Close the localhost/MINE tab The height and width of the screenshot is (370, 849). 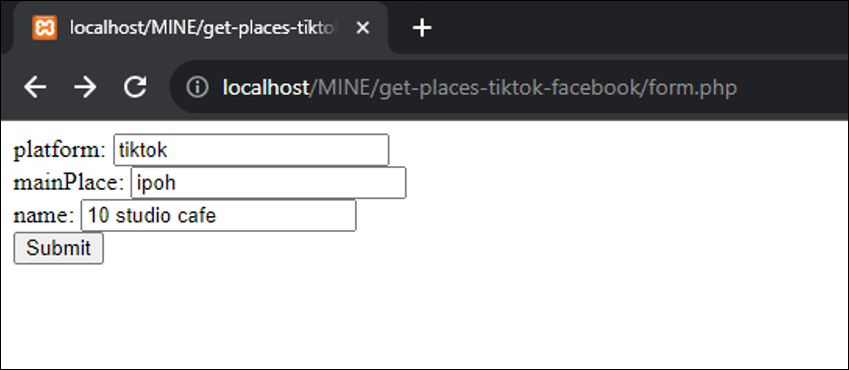(362, 28)
